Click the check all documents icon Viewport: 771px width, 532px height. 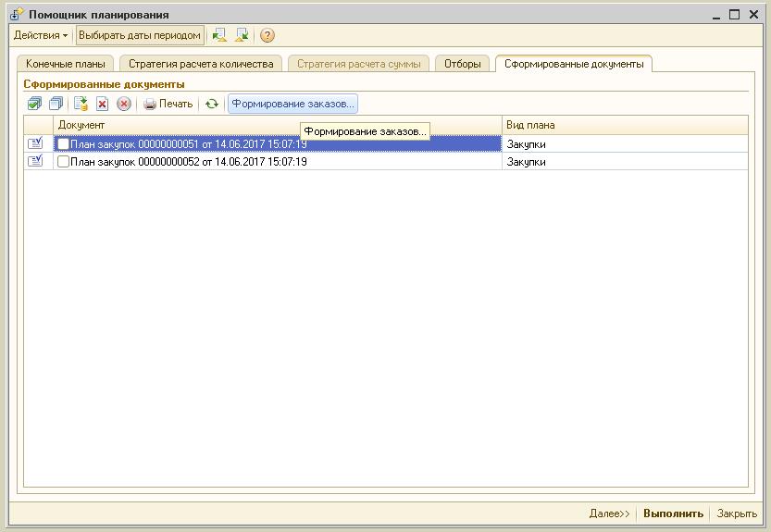coord(35,104)
